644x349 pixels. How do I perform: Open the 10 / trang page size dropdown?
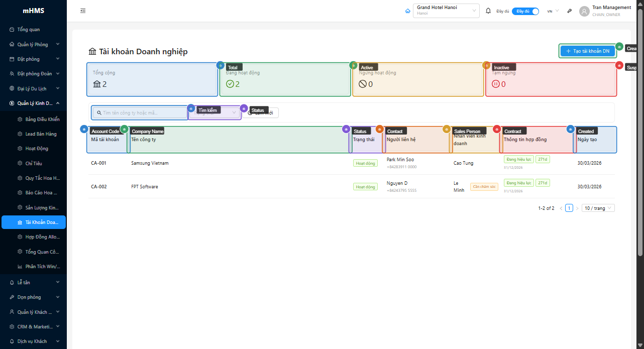click(598, 208)
